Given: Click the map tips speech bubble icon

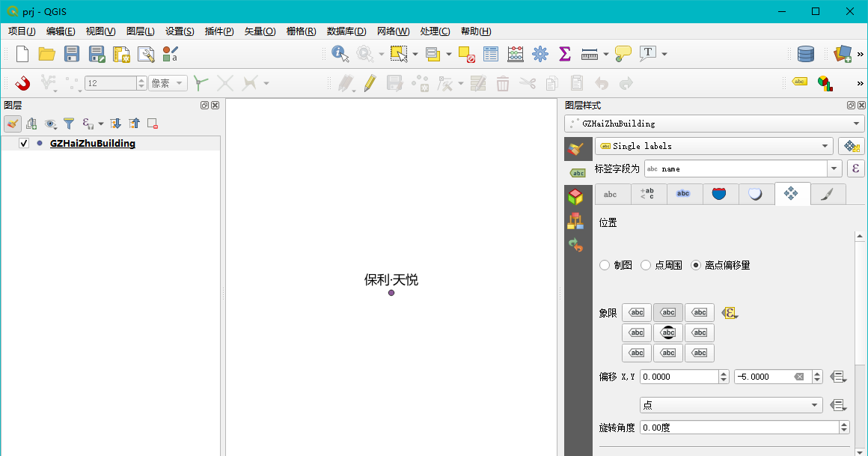Looking at the screenshot, I should (x=623, y=54).
